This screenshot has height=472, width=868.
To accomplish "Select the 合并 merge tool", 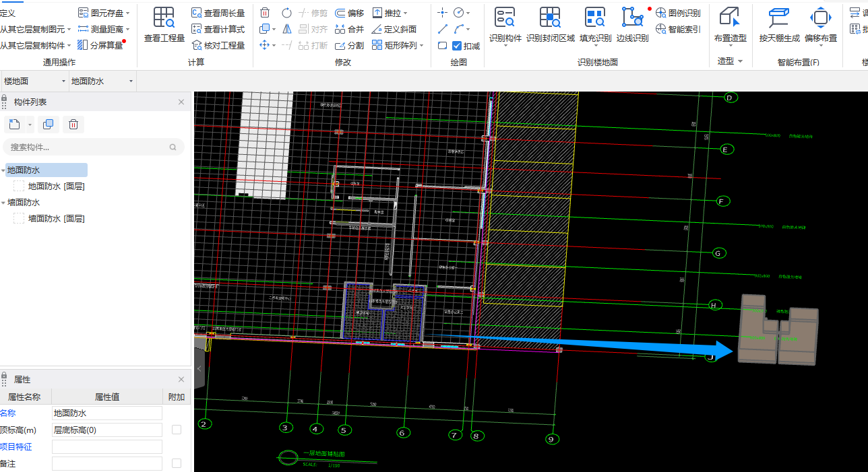I will pos(349,29).
